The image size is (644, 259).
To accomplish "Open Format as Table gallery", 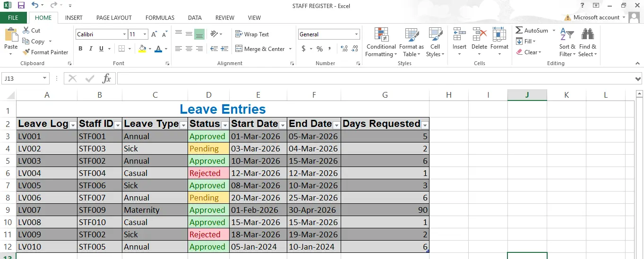I will tap(411, 42).
